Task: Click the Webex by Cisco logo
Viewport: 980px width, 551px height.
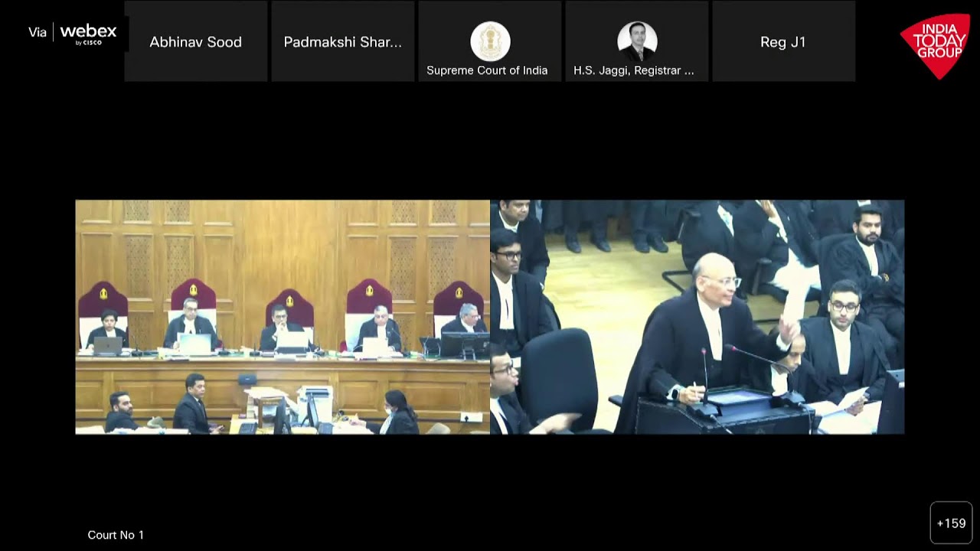Action: 88,34
